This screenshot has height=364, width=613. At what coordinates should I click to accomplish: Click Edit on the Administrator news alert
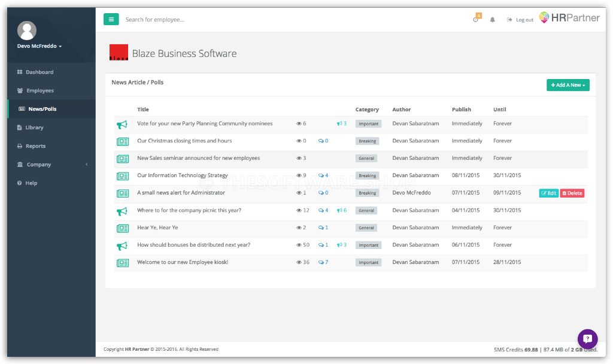[548, 193]
